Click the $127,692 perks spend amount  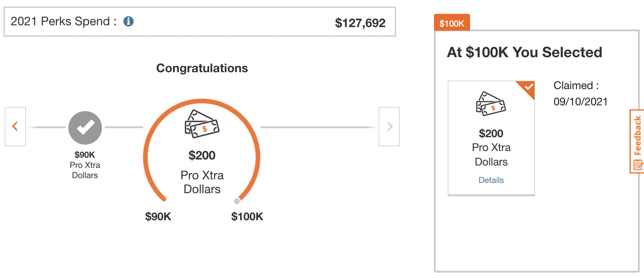(x=360, y=23)
